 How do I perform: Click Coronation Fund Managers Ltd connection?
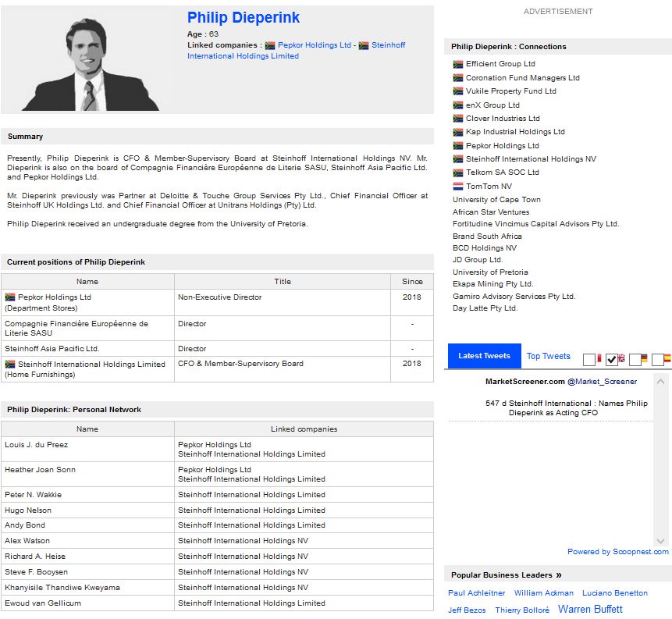[x=522, y=78]
